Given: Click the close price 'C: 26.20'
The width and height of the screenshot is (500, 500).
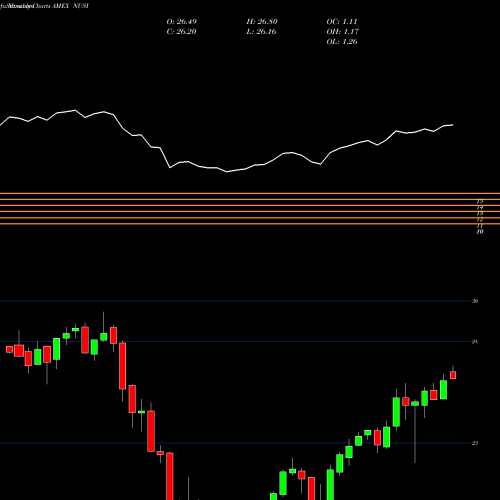Looking at the screenshot, I should (181, 32).
